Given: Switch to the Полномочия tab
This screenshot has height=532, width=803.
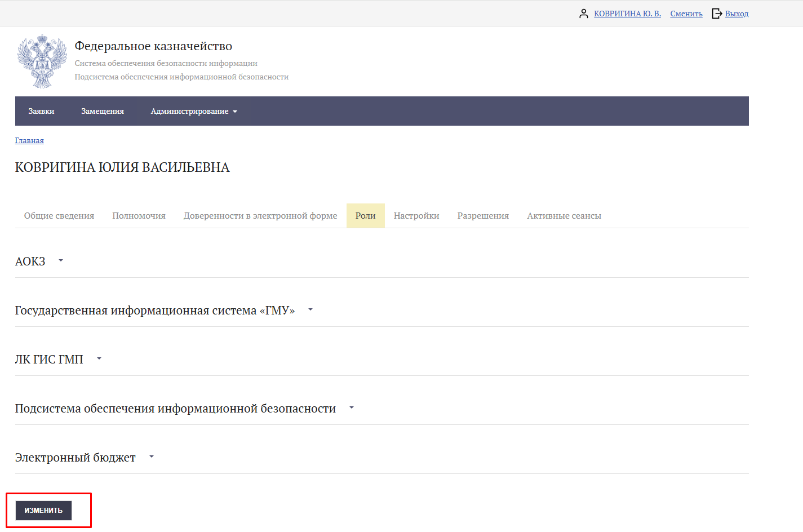Looking at the screenshot, I should [139, 216].
